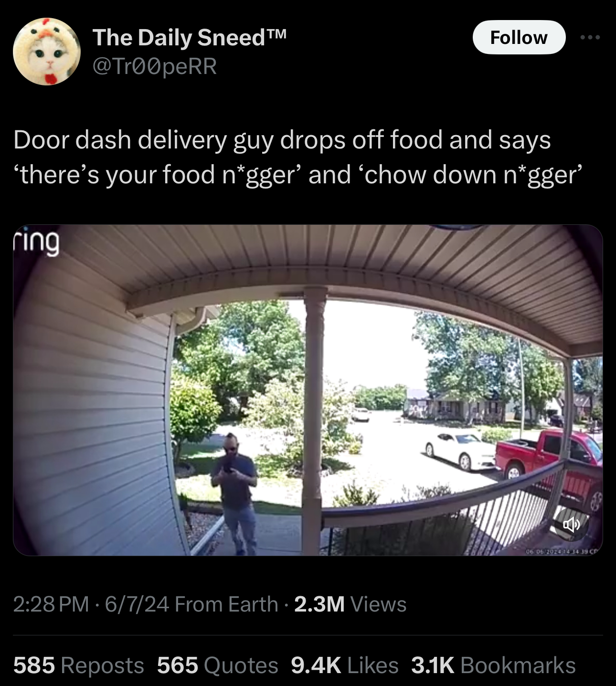Image resolution: width=616 pixels, height=686 pixels.
Task: Click the ring logo watermark on video
Action: click(x=37, y=243)
